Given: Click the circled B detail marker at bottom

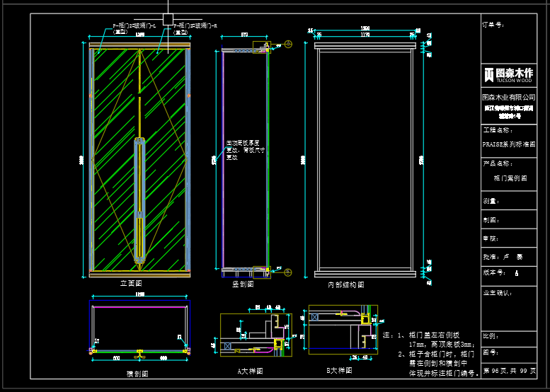Looking at the screenshot, I should pos(288,272).
